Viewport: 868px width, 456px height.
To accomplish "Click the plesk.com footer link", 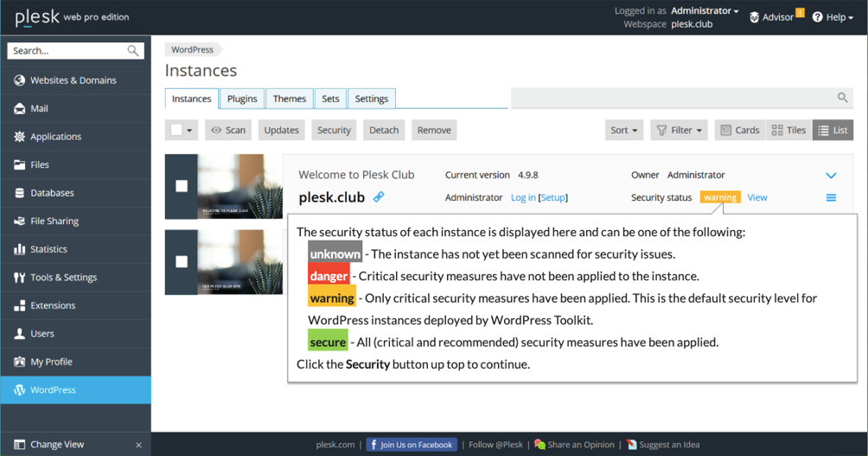I will (335, 445).
